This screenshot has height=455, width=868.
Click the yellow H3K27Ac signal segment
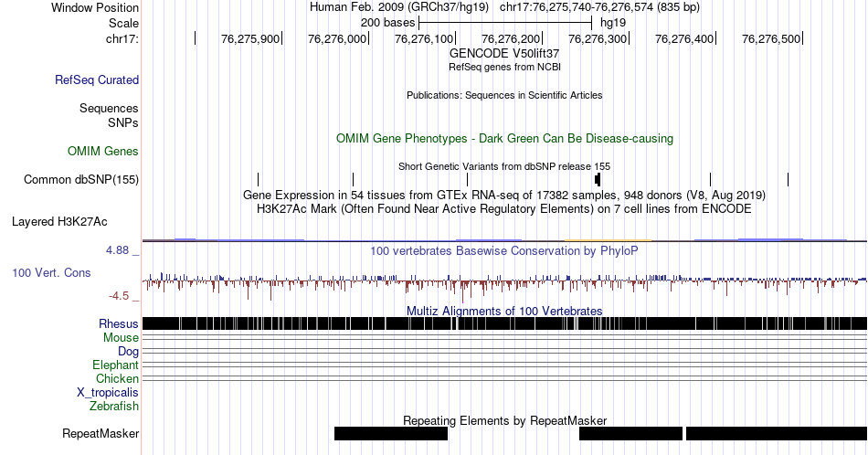tap(608, 240)
